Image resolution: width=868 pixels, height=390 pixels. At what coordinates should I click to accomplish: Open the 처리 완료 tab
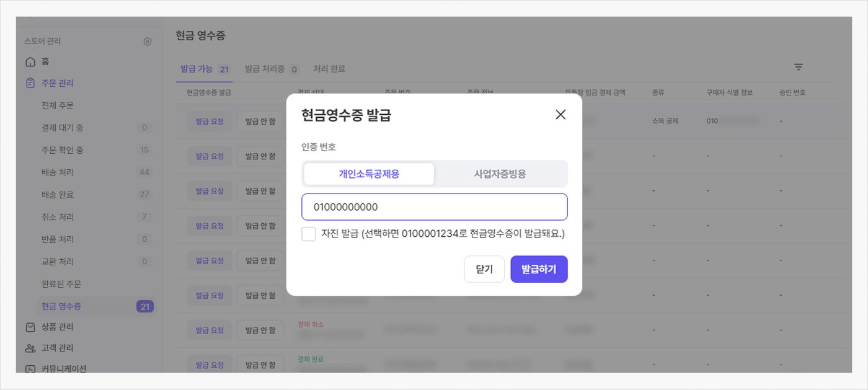click(x=329, y=69)
